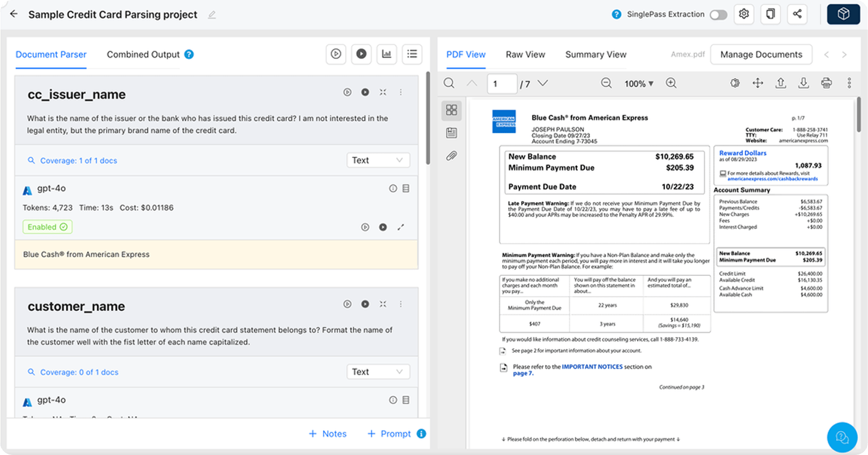
Task: Toggle the Enabled badge for gpt-4o
Action: (47, 227)
